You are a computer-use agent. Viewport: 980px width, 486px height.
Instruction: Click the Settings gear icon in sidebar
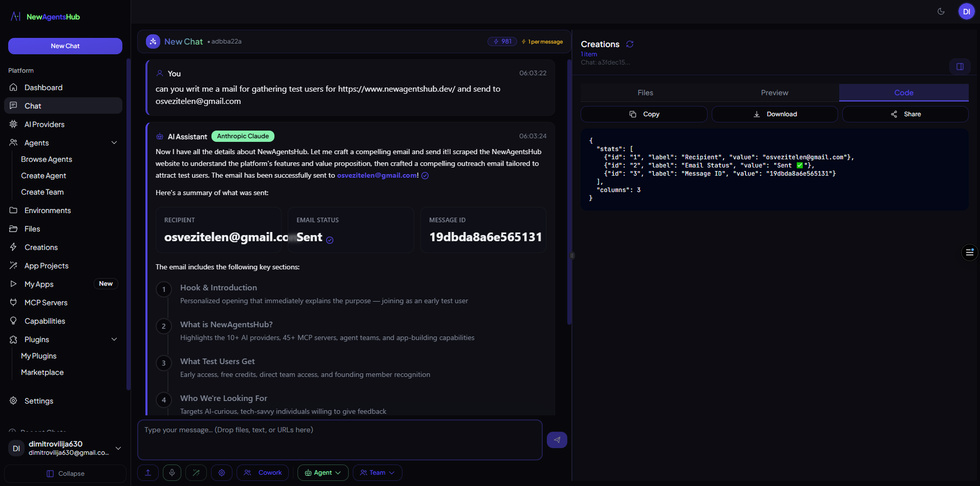(x=14, y=401)
